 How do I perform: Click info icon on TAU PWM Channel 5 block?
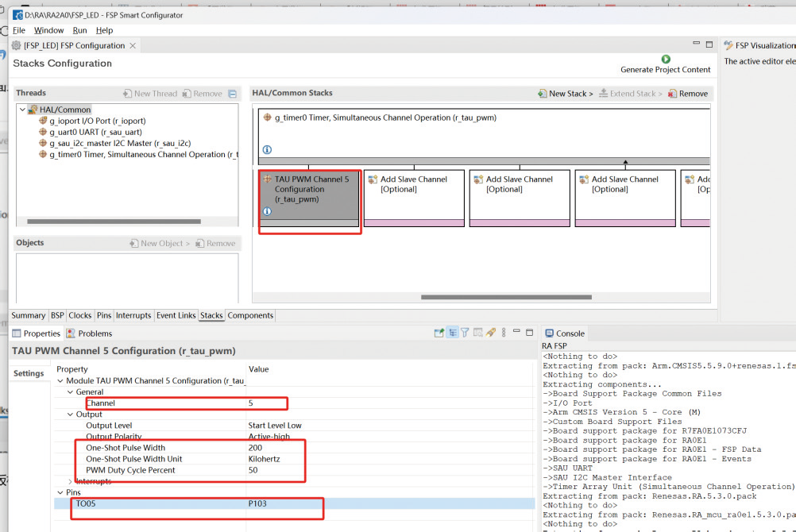click(x=267, y=211)
